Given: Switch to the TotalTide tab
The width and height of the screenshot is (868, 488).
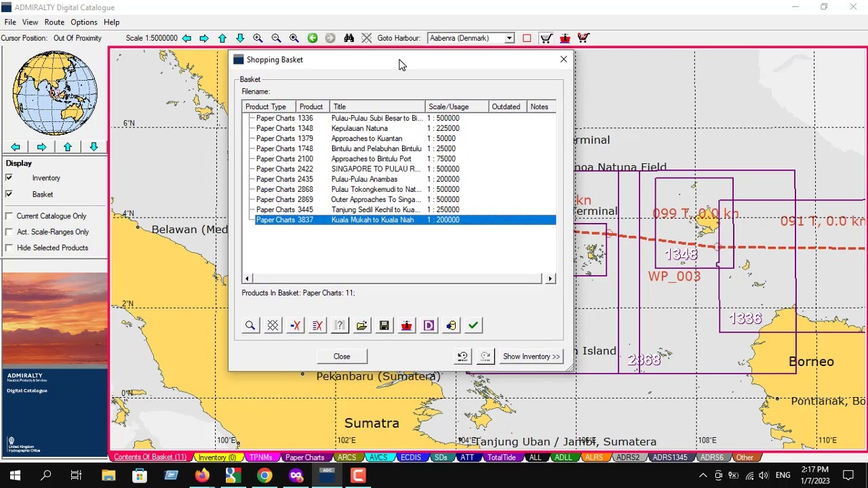Looking at the screenshot, I should (501, 457).
